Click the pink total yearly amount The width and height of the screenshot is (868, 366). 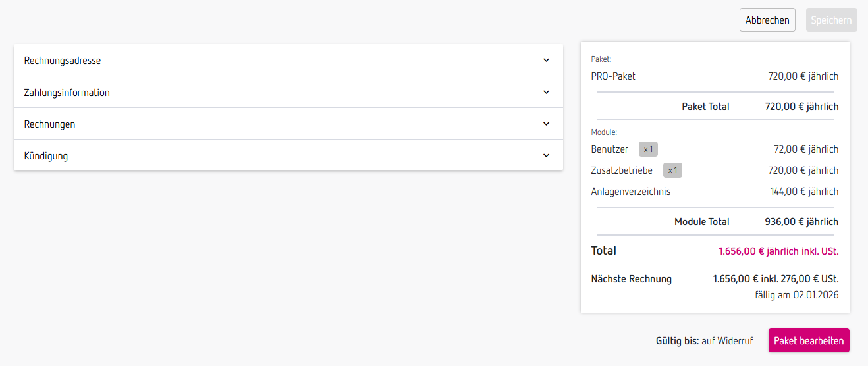click(x=778, y=251)
